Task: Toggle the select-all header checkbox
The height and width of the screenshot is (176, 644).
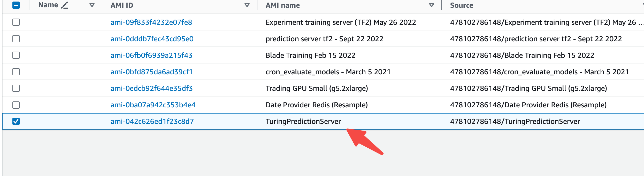Action: click(x=16, y=5)
